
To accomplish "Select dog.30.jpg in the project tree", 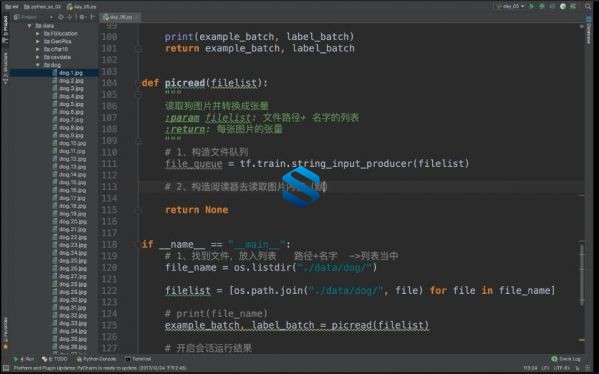I will [72, 300].
